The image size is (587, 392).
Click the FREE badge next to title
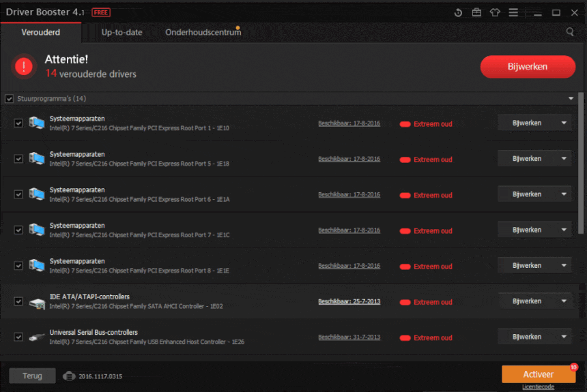(x=101, y=12)
